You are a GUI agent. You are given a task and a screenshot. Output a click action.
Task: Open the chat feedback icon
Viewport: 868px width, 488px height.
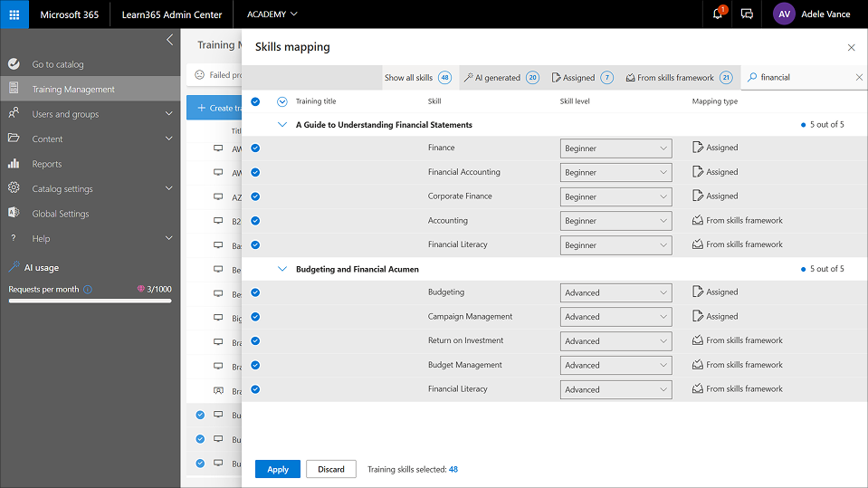click(747, 14)
